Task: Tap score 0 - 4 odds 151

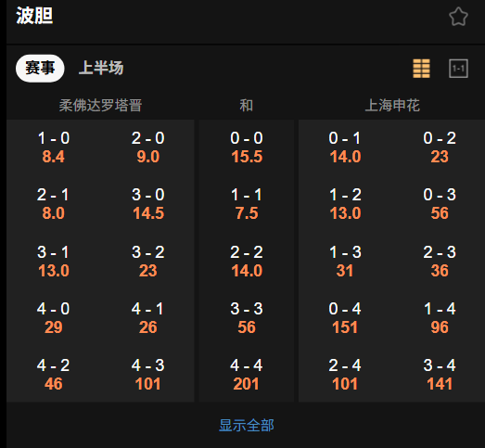Action: coord(345,318)
